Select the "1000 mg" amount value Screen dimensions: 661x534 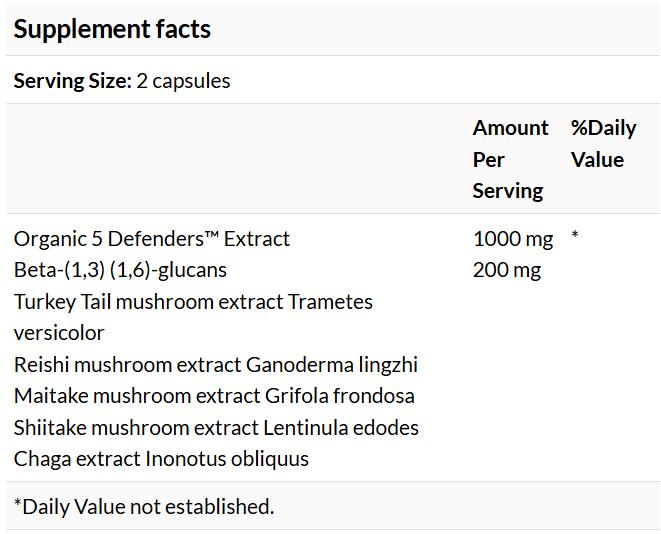tap(512, 239)
